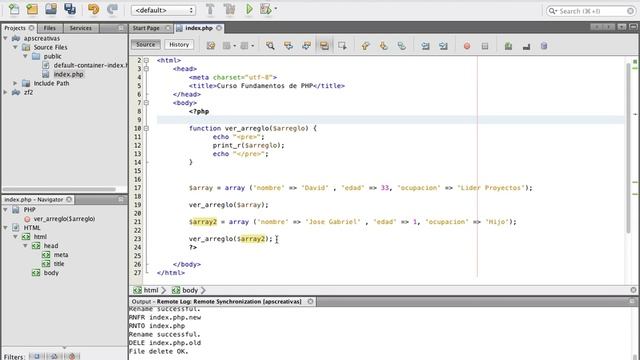Viewport: 640px width, 360px height.
Task: Select ver_arreglo($arreglo) in Navigator
Action: (x=64, y=219)
